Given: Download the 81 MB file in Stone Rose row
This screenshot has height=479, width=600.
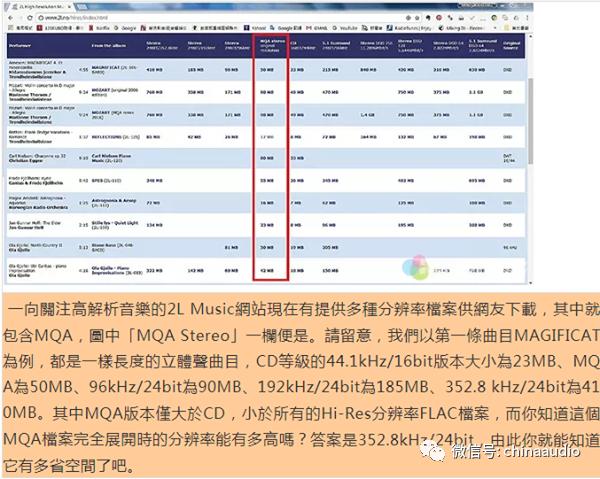Looking at the screenshot, I should (231, 248).
